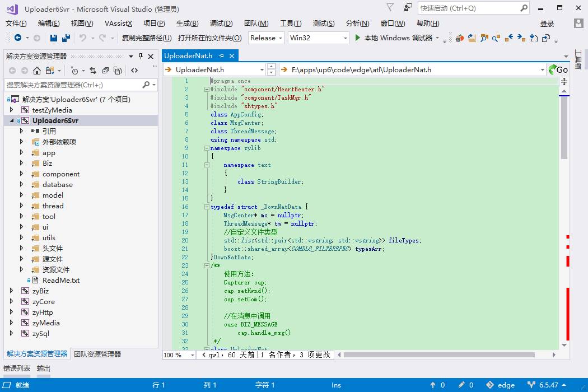Click the Sync with Active Document icon

(x=92, y=71)
